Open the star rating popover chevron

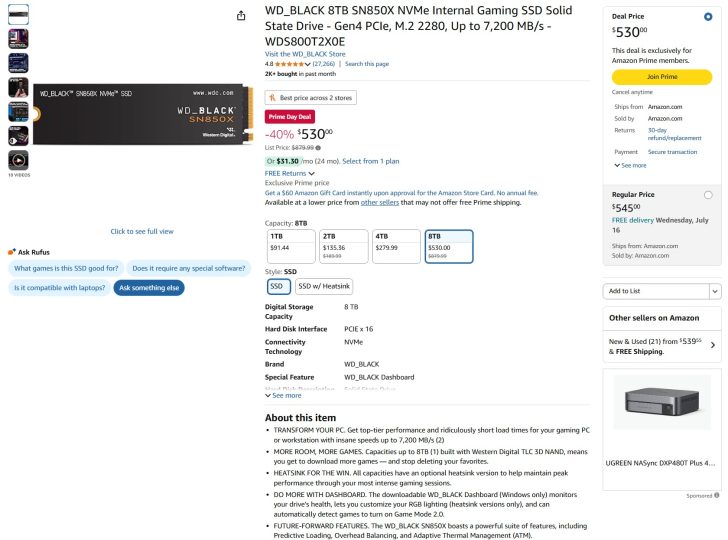(307, 64)
